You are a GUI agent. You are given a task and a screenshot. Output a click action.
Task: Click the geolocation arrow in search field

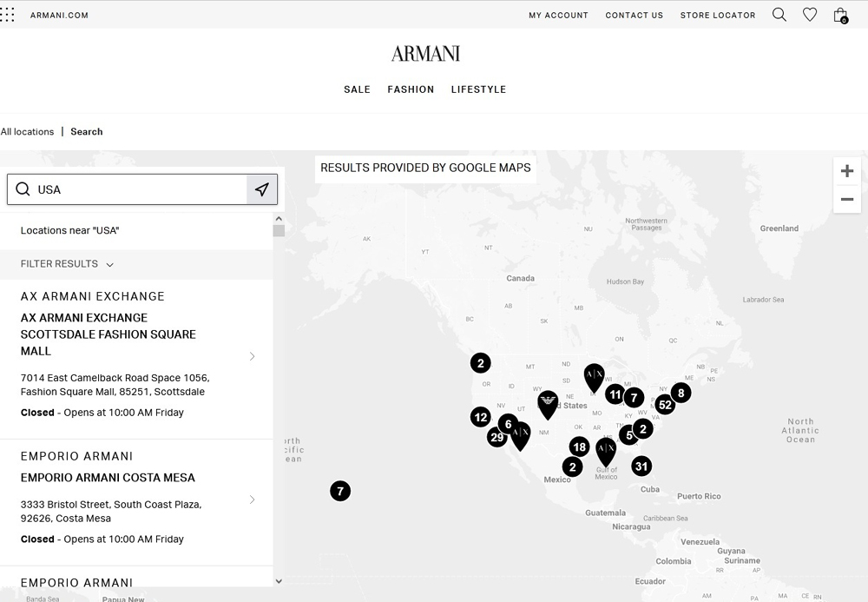click(x=262, y=189)
